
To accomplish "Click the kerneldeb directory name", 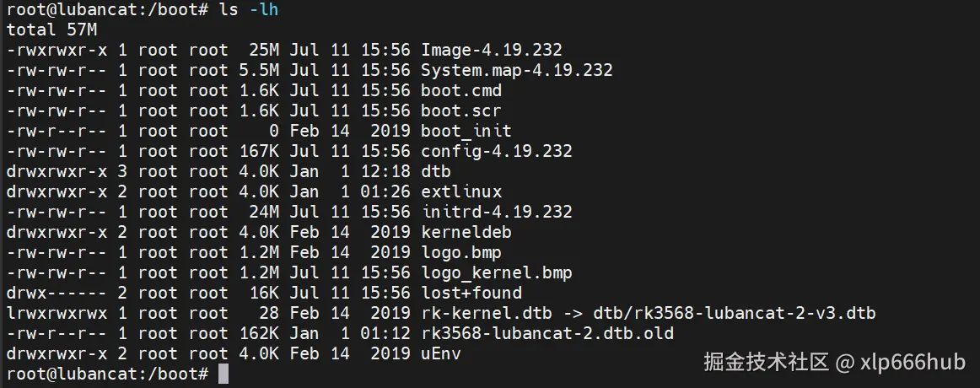I will click(x=466, y=232).
